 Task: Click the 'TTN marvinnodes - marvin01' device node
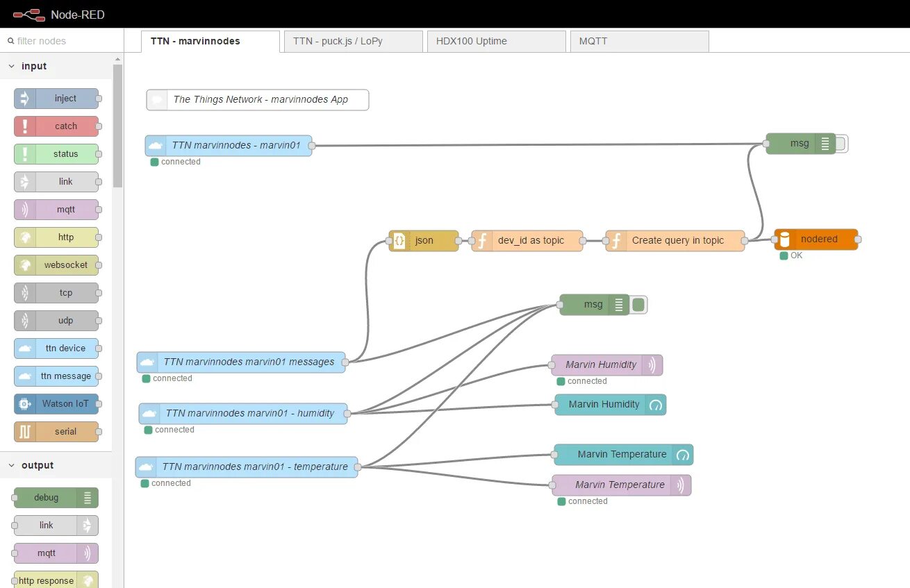click(x=229, y=146)
